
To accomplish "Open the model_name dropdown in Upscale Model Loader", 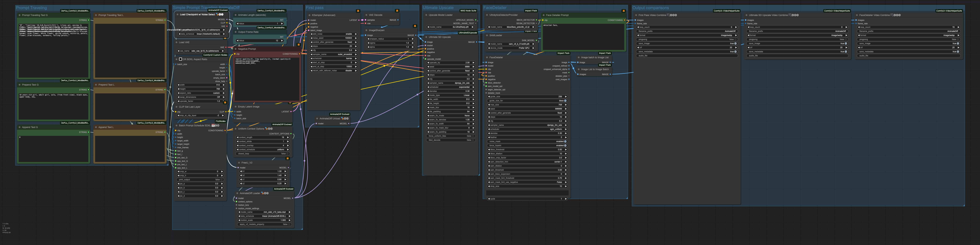I will click(451, 27).
